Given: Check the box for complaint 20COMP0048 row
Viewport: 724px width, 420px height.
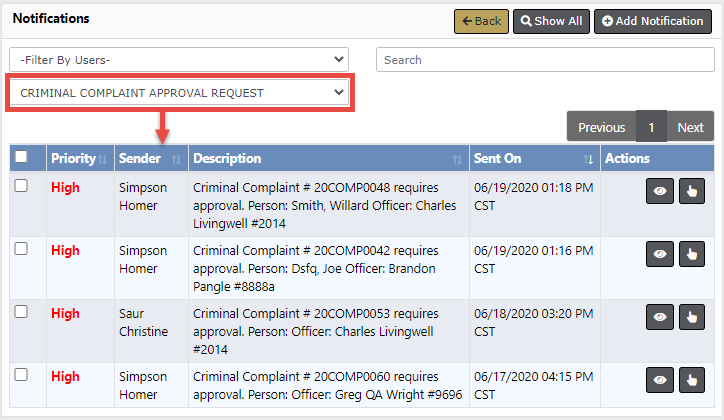Looking at the screenshot, I should [21, 187].
